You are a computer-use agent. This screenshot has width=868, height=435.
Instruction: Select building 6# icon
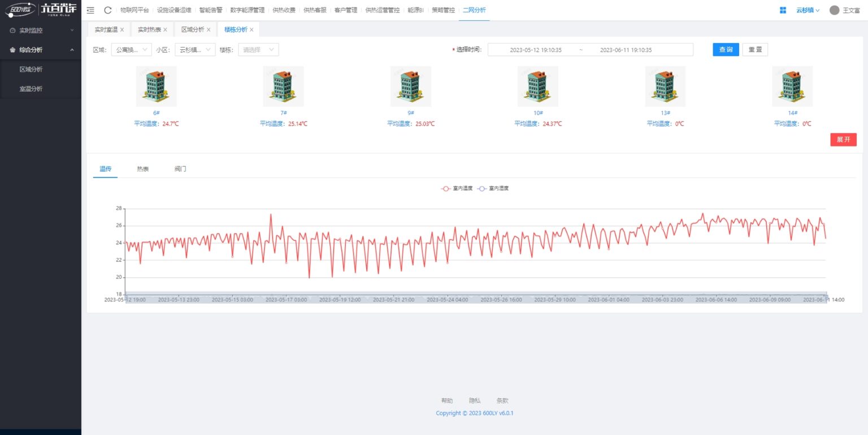156,87
